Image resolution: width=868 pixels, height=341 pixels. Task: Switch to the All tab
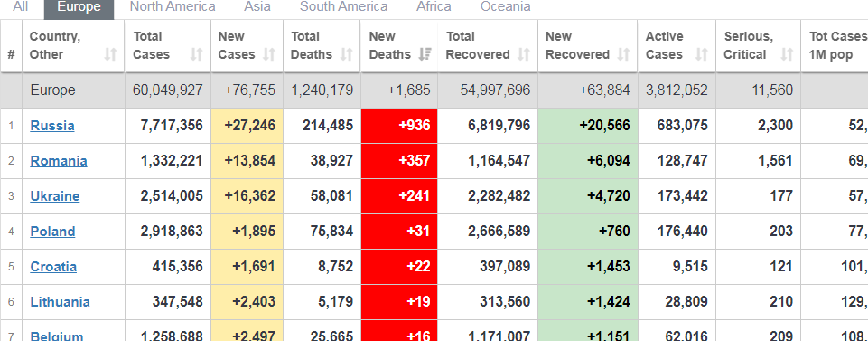point(21,7)
